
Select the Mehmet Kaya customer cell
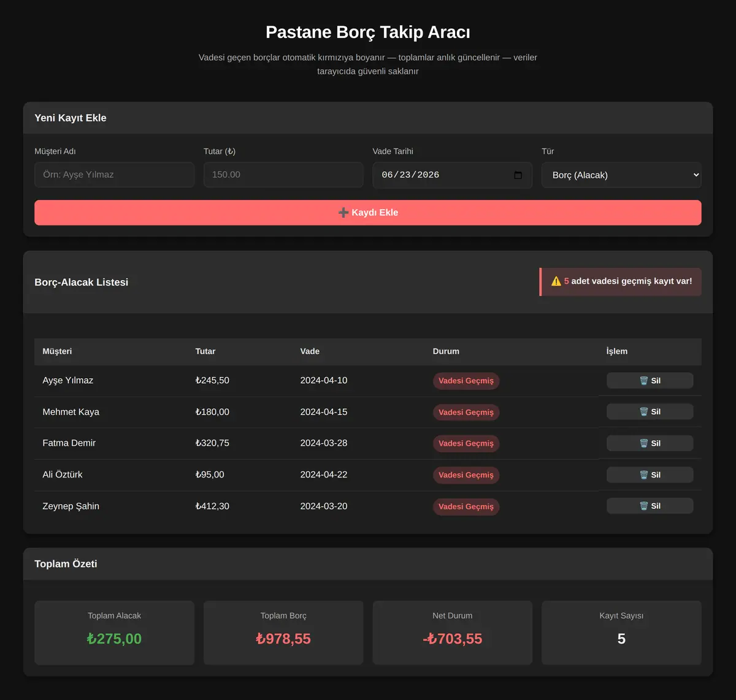[x=71, y=412]
